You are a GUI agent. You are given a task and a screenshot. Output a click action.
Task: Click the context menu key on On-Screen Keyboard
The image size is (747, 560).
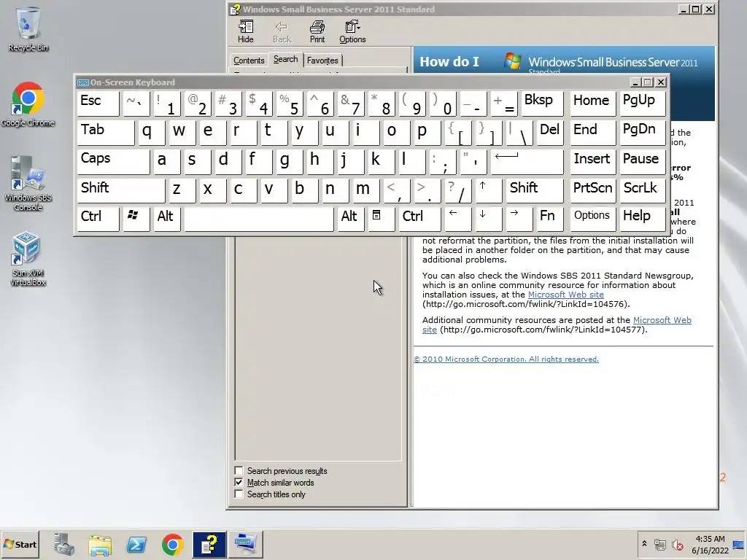381,219
